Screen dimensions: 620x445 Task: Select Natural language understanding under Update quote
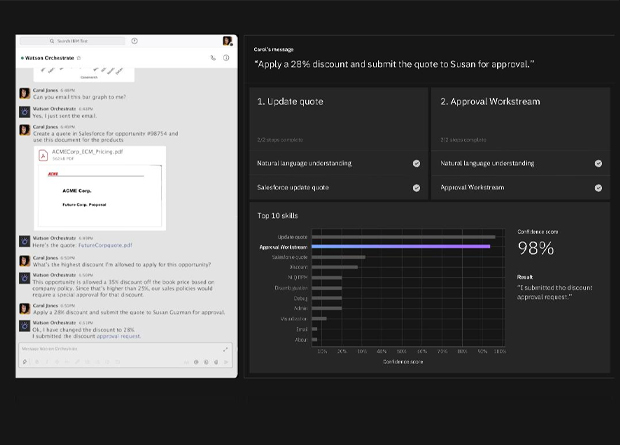339,163
